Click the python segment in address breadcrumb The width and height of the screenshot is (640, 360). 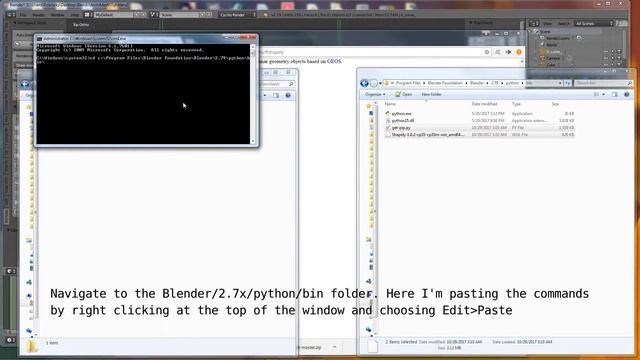pos(512,83)
